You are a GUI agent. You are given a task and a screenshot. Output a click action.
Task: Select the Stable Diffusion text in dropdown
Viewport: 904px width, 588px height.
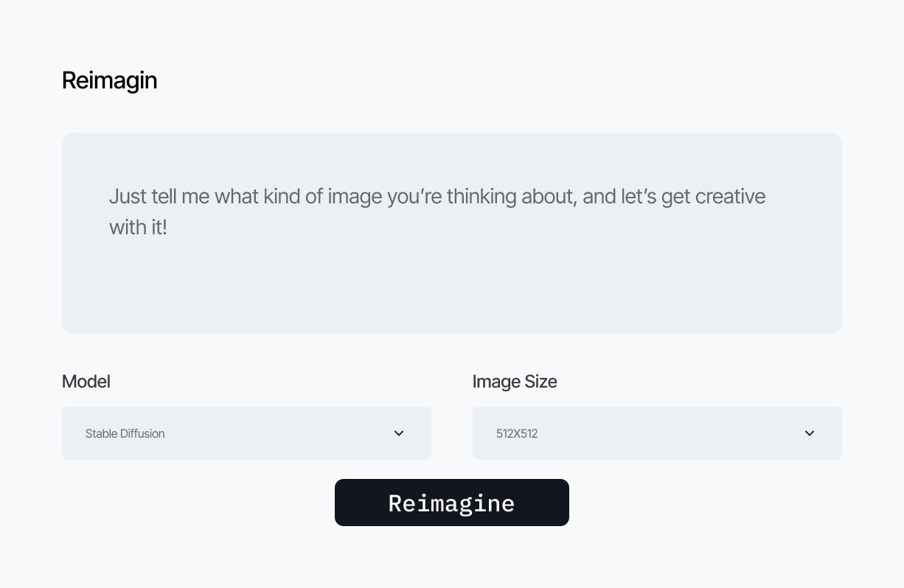125,433
